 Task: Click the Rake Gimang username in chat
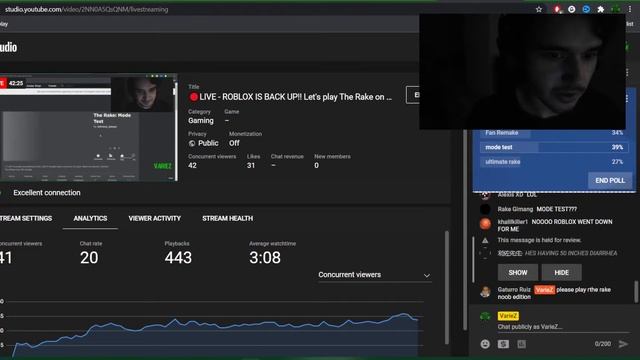515,209
